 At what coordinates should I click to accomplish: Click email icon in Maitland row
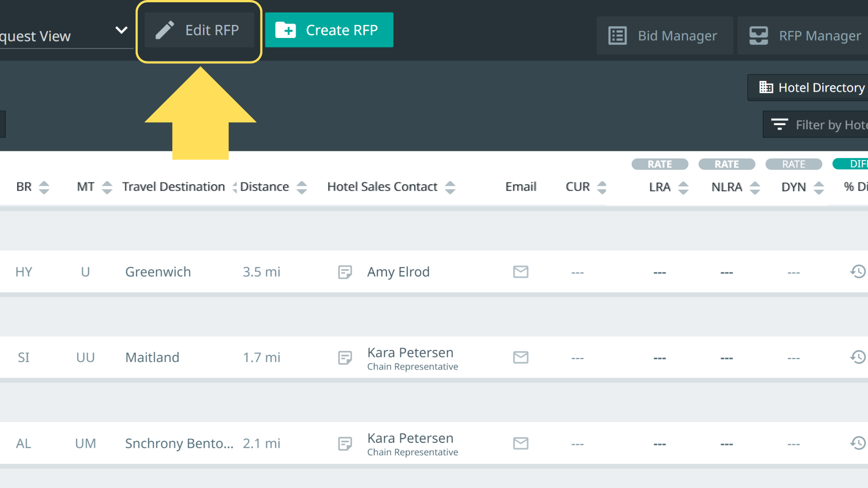point(520,357)
